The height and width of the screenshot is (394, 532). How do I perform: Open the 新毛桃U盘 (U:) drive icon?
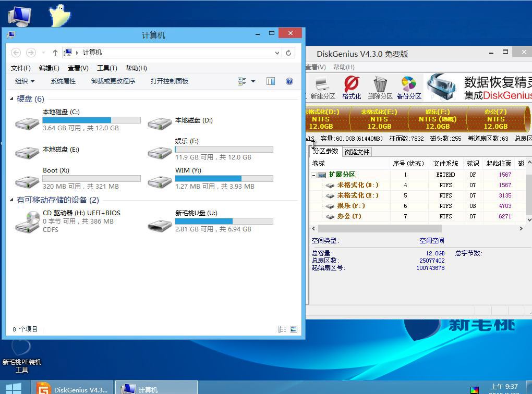(160, 225)
